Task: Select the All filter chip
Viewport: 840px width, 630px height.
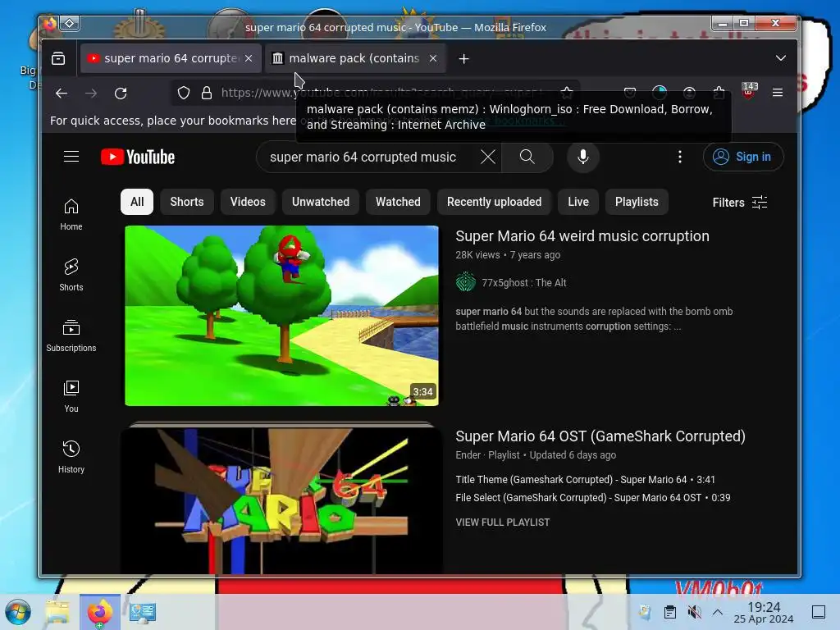Action: coord(137,202)
